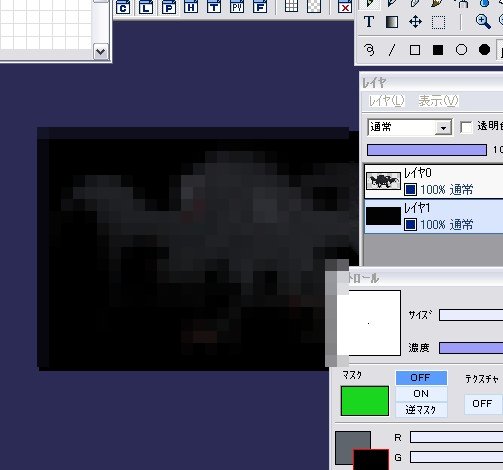Click the T panel toolbar icon
The height and width of the screenshot is (470, 503).
pos(214,7)
